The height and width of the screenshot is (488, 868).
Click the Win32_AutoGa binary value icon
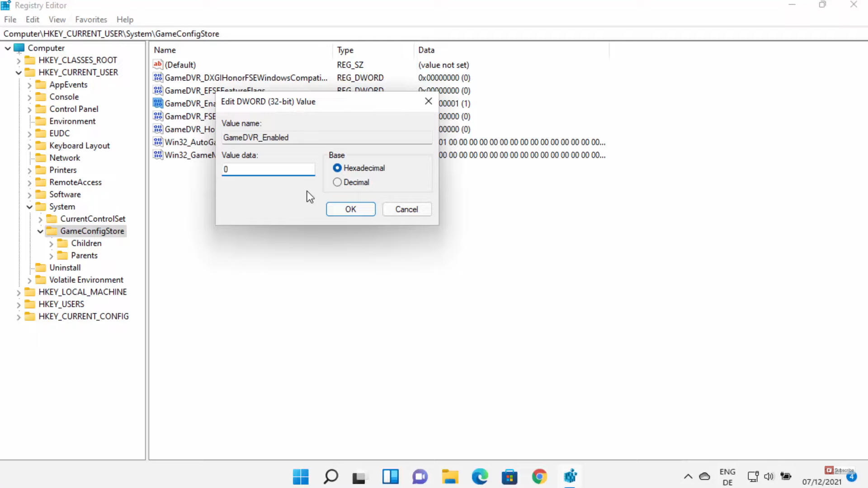point(157,142)
